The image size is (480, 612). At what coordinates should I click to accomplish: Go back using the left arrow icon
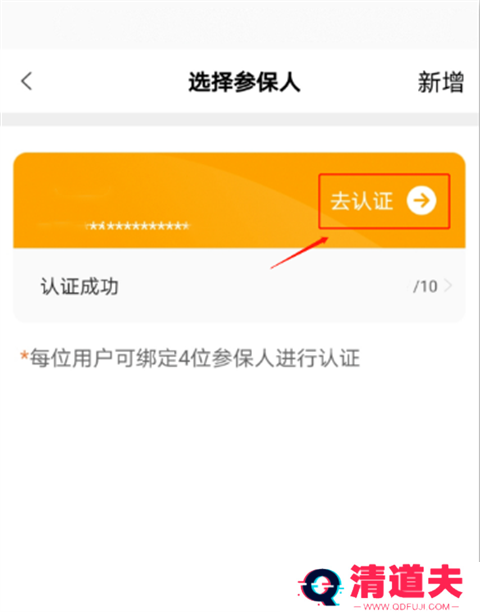[27, 81]
